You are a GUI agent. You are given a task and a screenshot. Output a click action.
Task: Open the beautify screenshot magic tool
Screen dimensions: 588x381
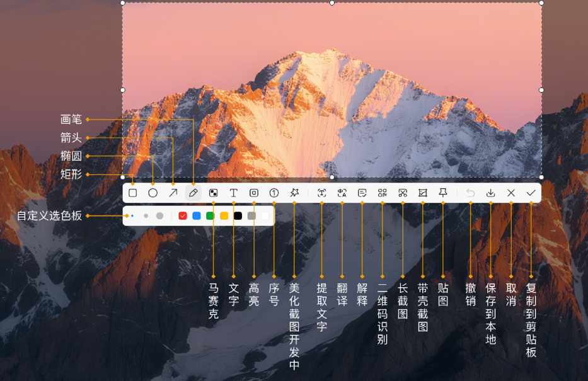click(x=294, y=193)
